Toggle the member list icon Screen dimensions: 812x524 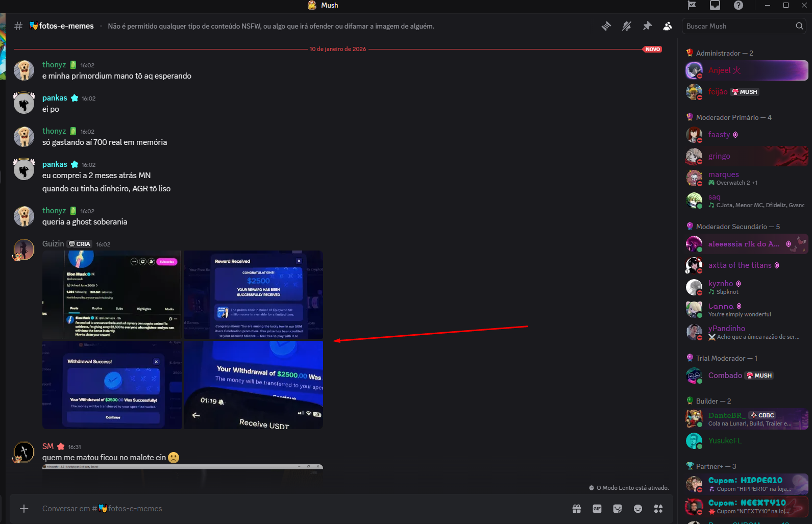pos(668,26)
